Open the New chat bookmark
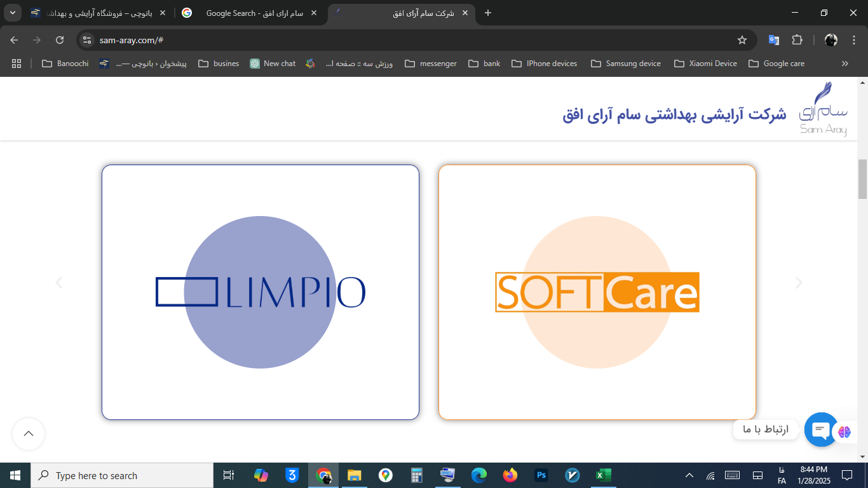 pyautogui.click(x=273, y=64)
